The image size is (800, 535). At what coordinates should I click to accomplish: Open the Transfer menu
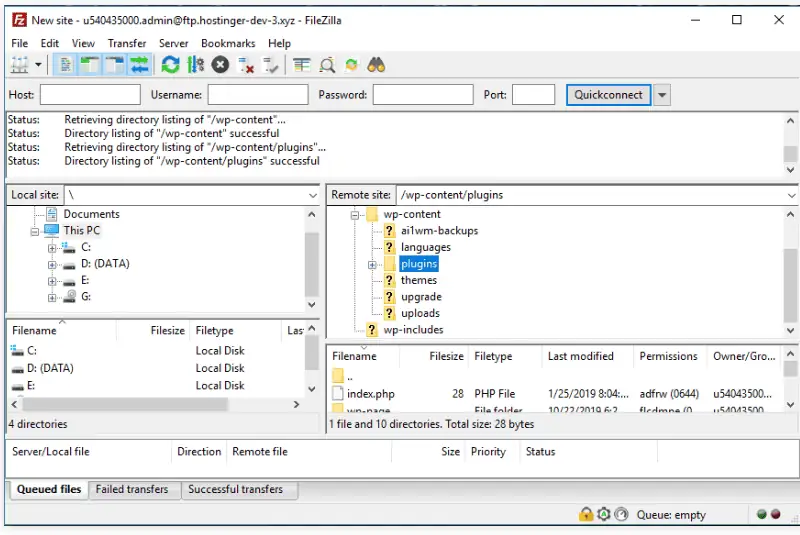click(x=127, y=43)
